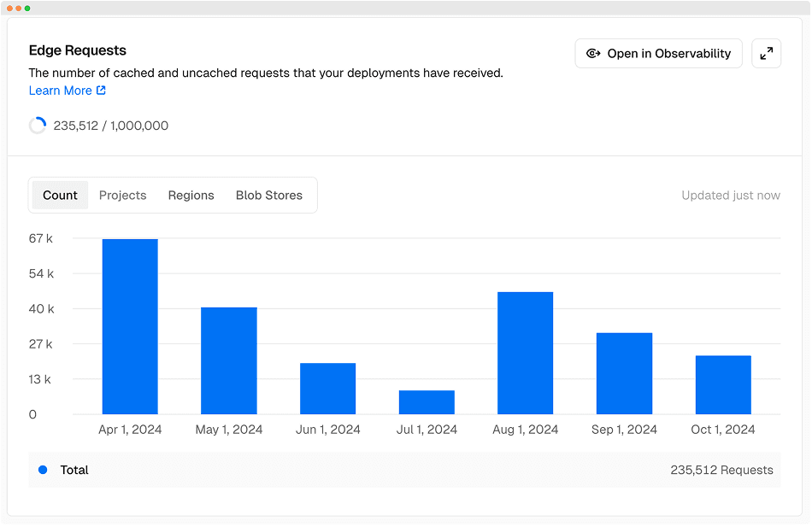This screenshot has width=812, height=527.
Task: Select the Aug 1, 2024 bar
Action: (x=525, y=354)
